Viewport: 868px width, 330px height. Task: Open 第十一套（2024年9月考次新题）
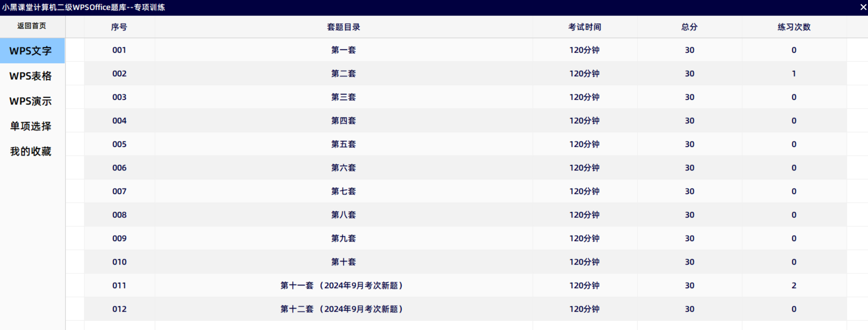point(342,285)
